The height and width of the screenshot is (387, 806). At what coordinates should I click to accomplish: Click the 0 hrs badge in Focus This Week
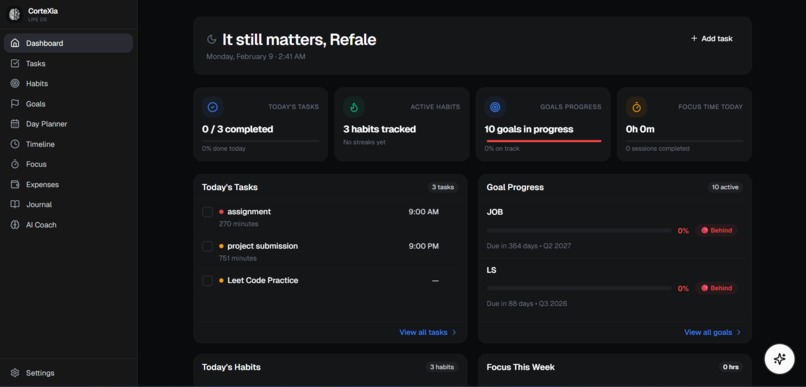pyautogui.click(x=730, y=367)
